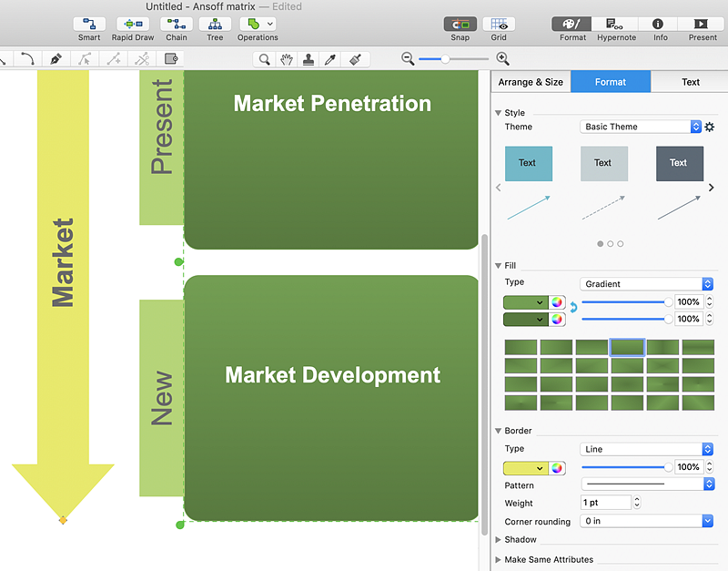Open the Hypernote panel
728x571 pixels.
(x=616, y=24)
